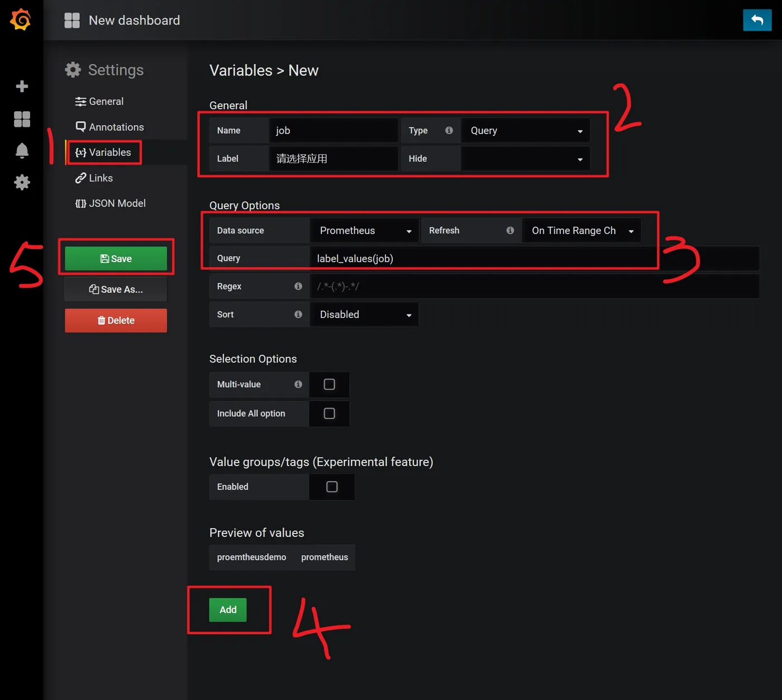
Task: Open Annotations settings section
Action: 109,127
